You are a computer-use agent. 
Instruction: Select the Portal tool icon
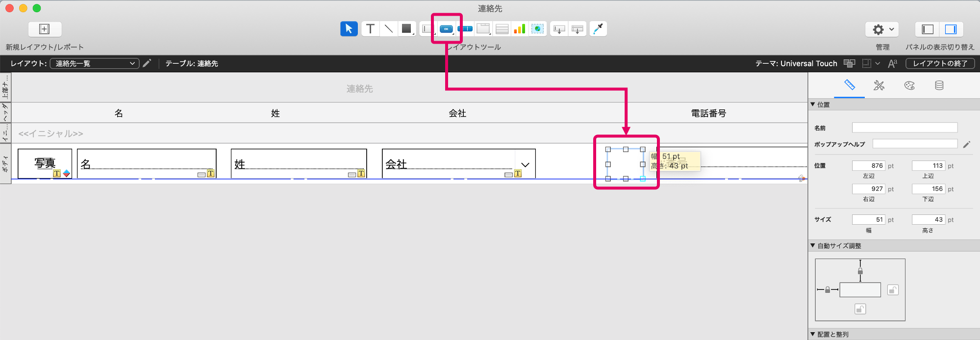(502, 29)
